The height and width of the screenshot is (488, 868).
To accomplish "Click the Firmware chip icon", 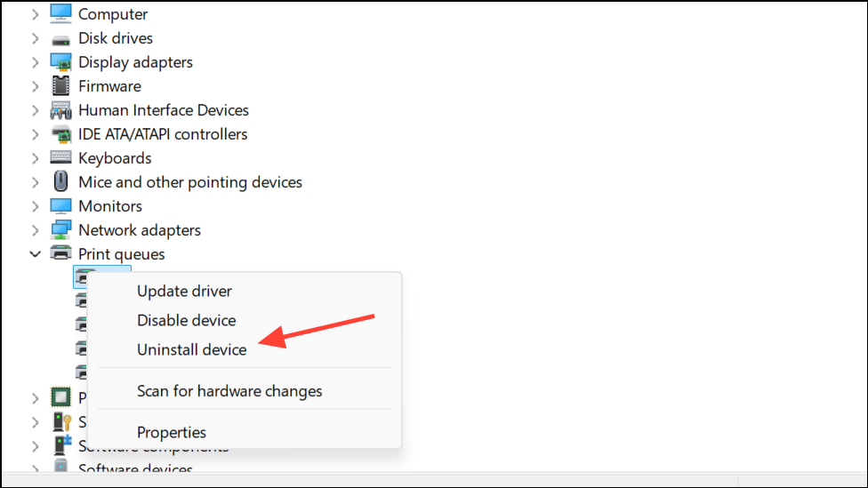I will 60,86.
